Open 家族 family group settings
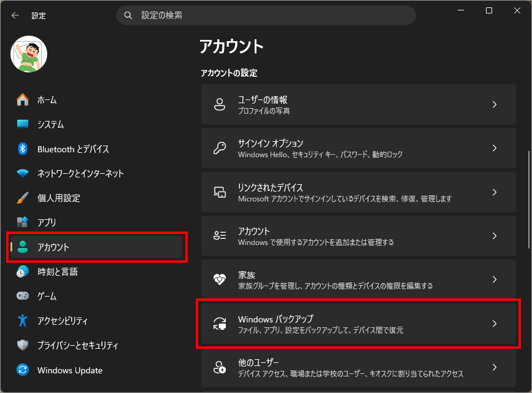 pyautogui.click(x=358, y=280)
